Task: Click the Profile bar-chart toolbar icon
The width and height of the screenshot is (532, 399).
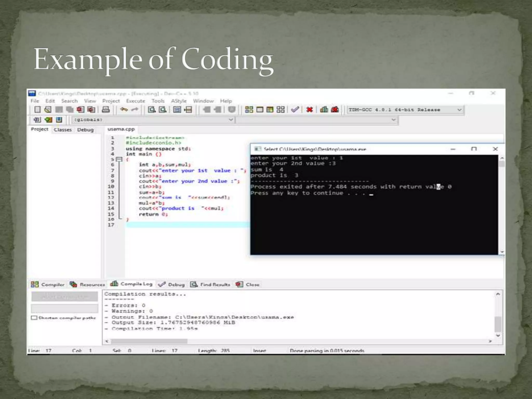Action: point(324,110)
